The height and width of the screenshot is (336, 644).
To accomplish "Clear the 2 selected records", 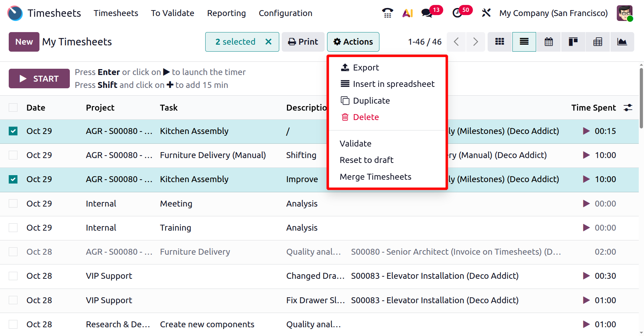I will [268, 42].
